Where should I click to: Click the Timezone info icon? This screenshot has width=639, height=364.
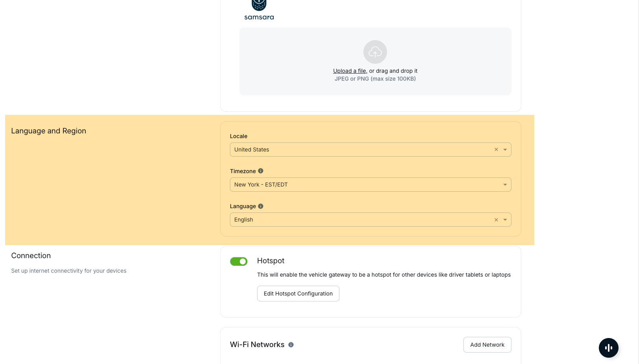click(x=261, y=171)
